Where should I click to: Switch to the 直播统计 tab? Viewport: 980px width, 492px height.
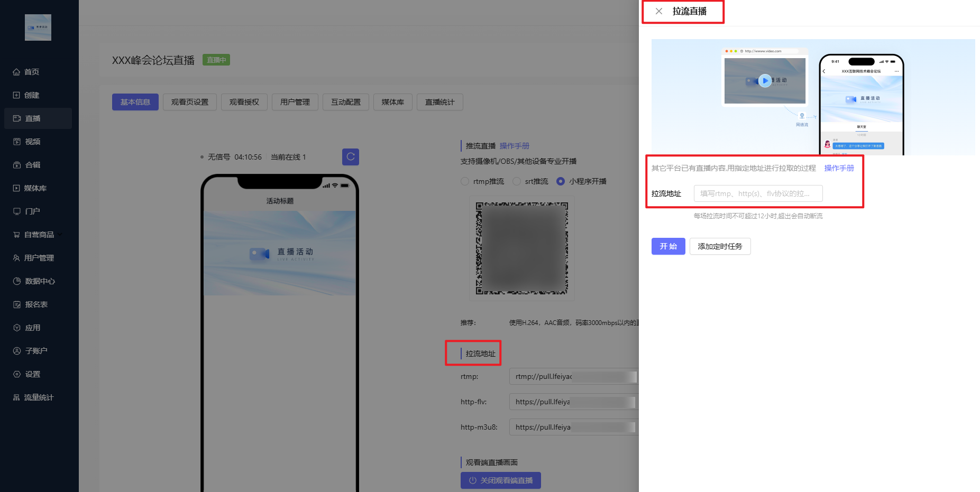coord(439,102)
